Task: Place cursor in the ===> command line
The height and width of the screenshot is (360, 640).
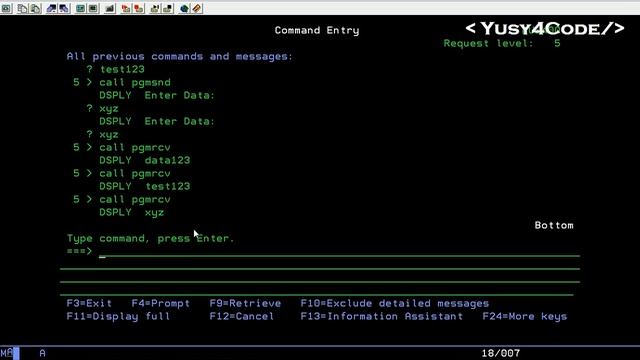Action: [339, 251]
